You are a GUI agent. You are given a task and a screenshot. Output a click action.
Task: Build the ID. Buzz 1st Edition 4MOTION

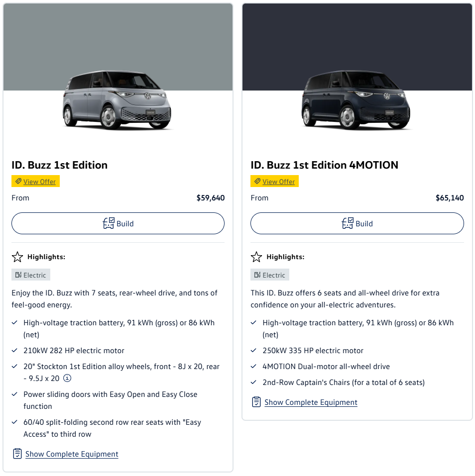(357, 223)
